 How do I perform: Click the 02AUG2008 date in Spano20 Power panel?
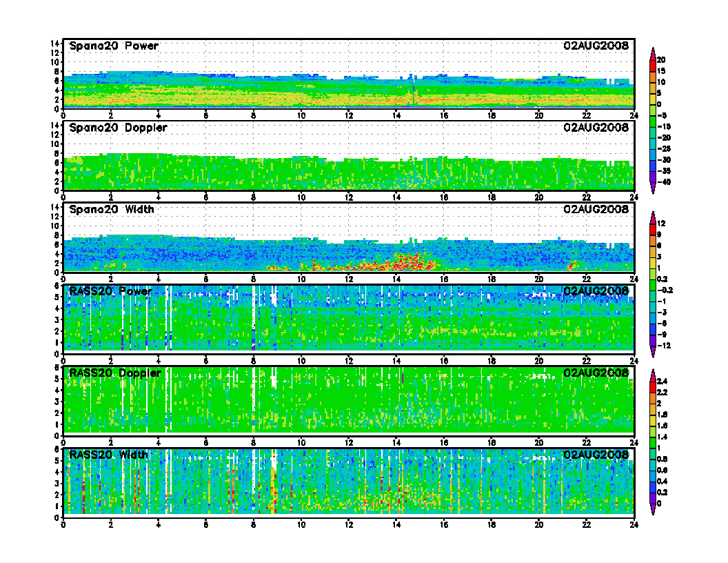(x=596, y=46)
